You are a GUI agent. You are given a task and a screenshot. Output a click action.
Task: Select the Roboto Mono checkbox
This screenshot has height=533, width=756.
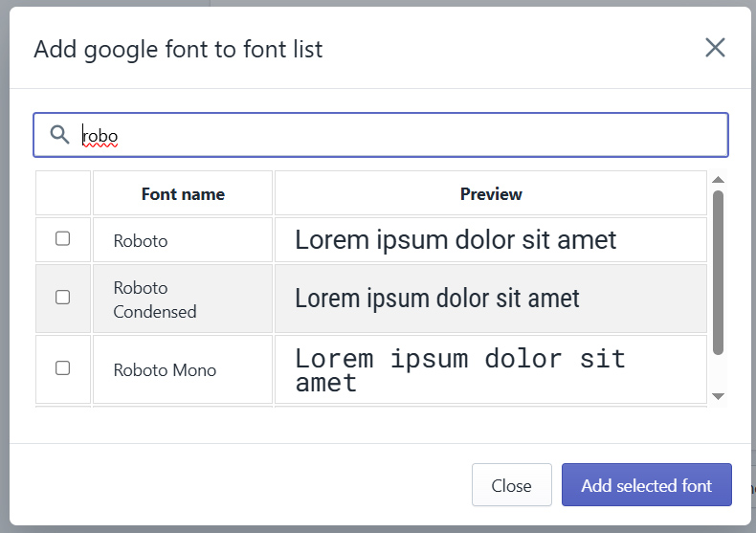click(x=62, y=368)
